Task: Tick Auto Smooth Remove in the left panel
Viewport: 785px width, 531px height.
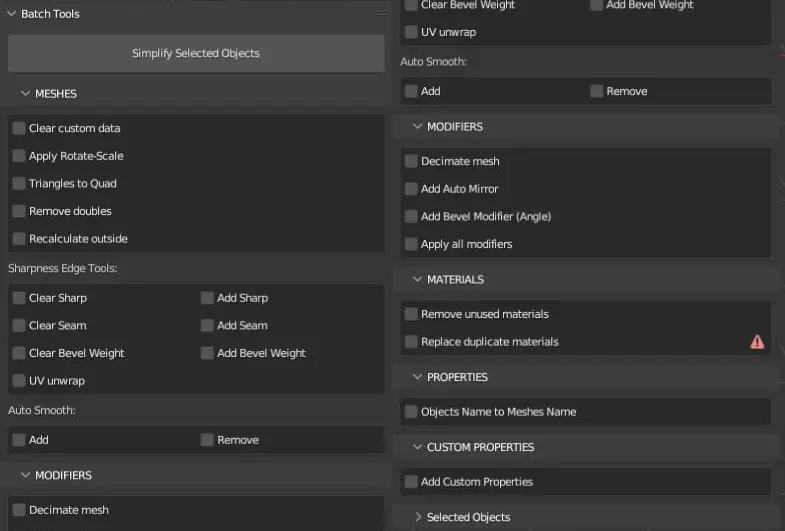Action: pos(207,439)
